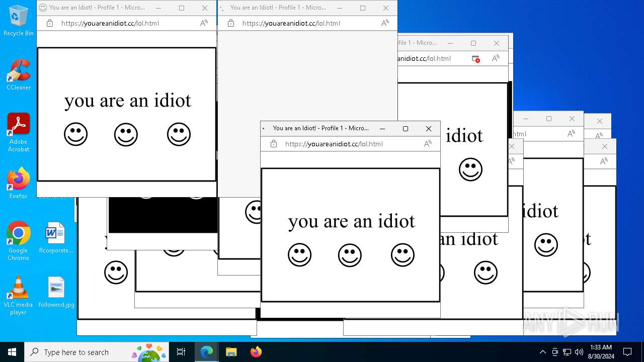644x362 pixels.
Task: Click Firefox icon on the taskbar
Action: [x=256, y=352]
